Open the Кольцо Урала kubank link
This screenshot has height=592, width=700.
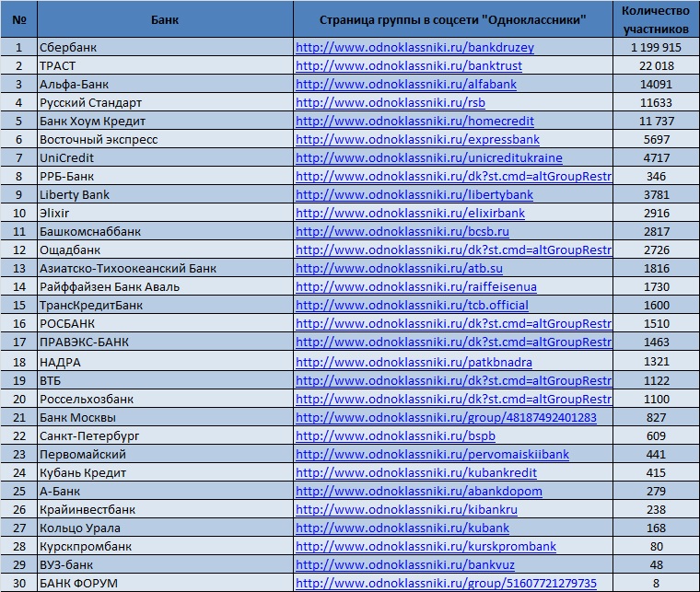pyautogui.click(x=402, y=528)
